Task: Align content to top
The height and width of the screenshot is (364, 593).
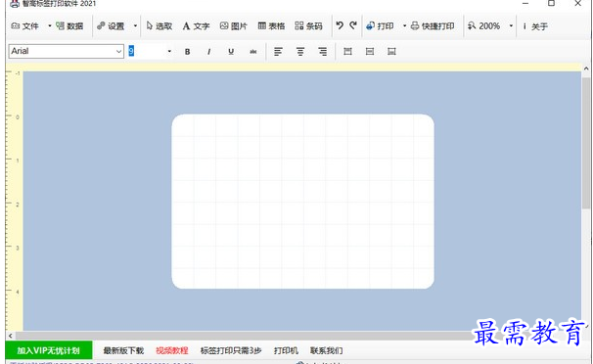Action: (347, 52)
